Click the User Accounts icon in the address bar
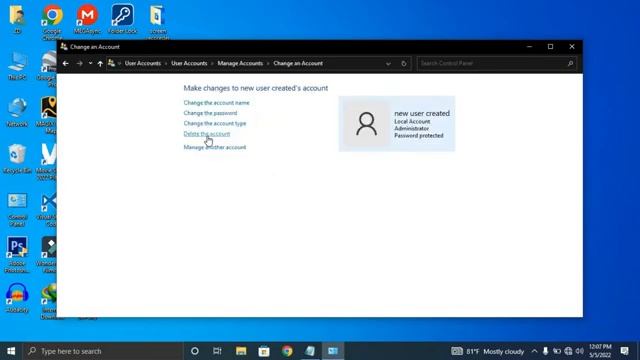 pos(111,63)
